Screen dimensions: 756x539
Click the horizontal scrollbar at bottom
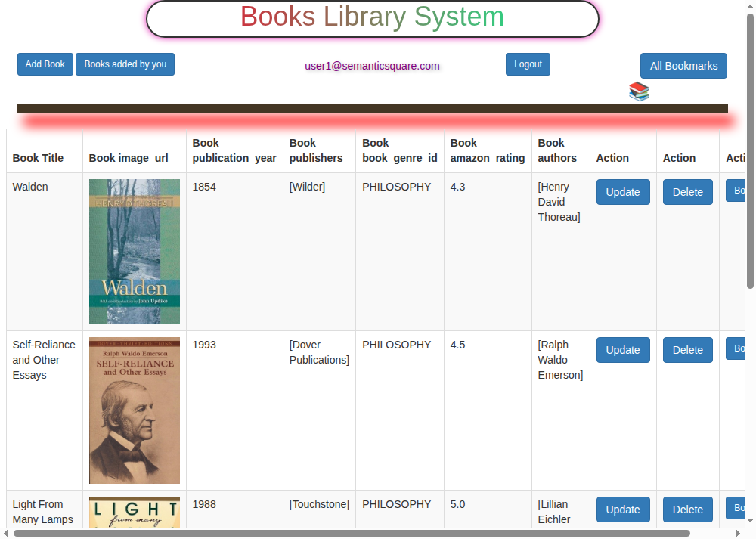(352, 533)
